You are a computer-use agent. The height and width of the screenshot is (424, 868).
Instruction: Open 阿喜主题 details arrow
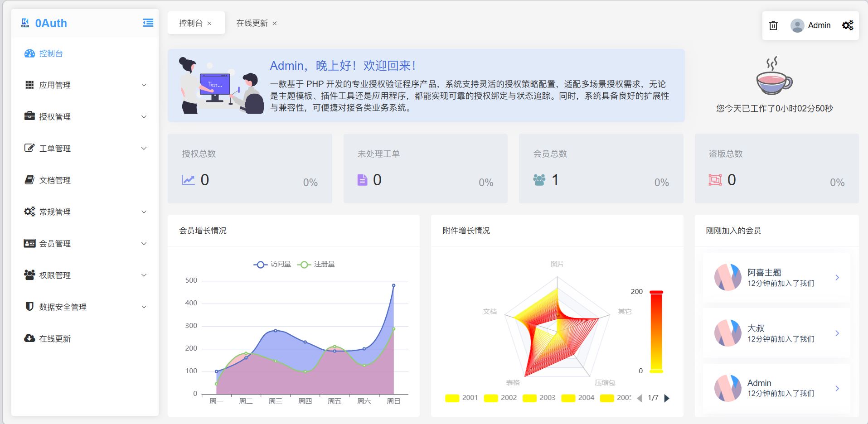tap(837, 277)
